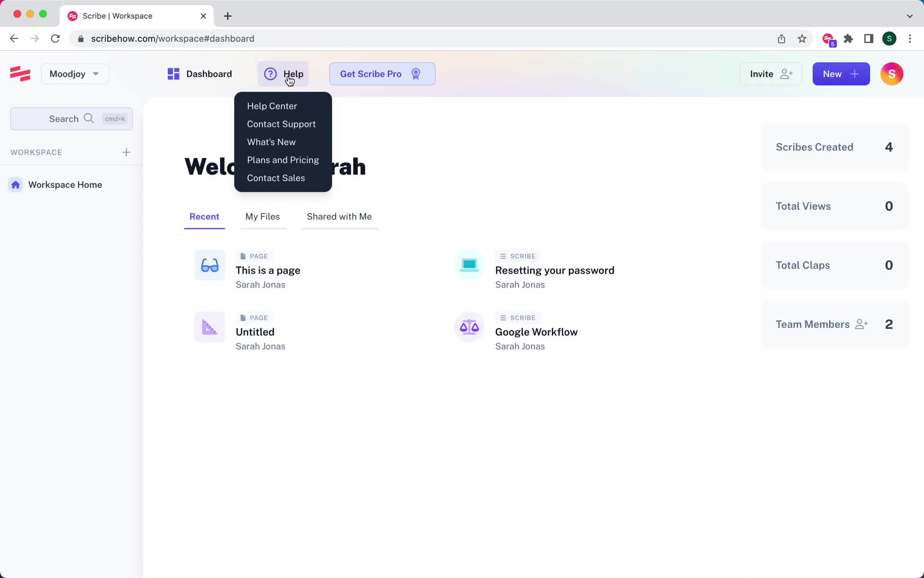Click the user profile avatar icon
The width and height of the screenshot is (924, 578).
(x=891, y=74)
